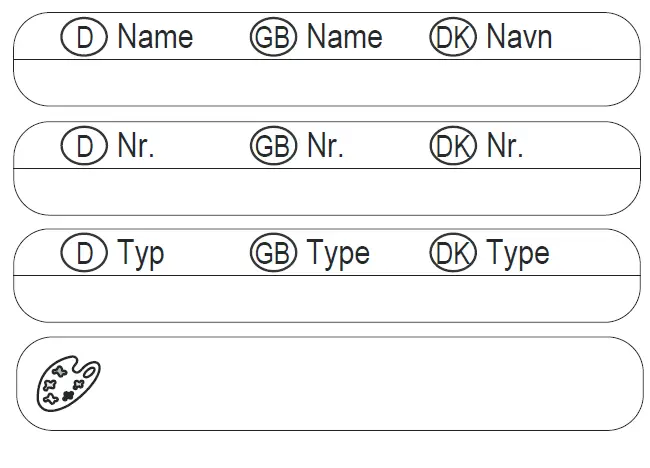Image resolution: width=650 pixels, height=468 pixels.
Task: Click the English "Name" label after GB
Action: click(x=344, y=38)
